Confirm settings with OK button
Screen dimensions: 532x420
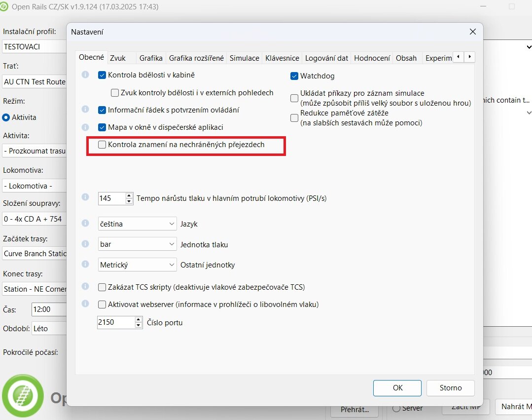(397, 388)
